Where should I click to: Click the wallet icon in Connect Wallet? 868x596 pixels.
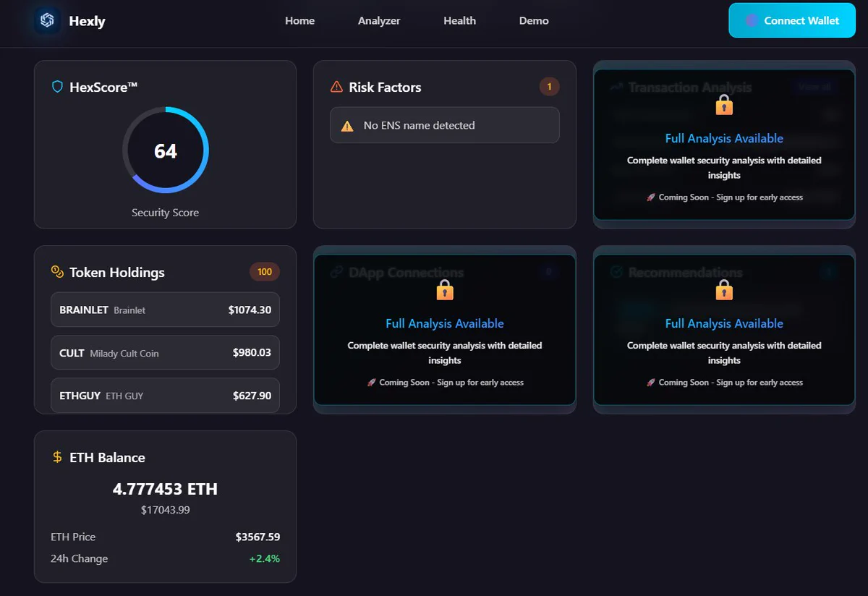(751, 20)
